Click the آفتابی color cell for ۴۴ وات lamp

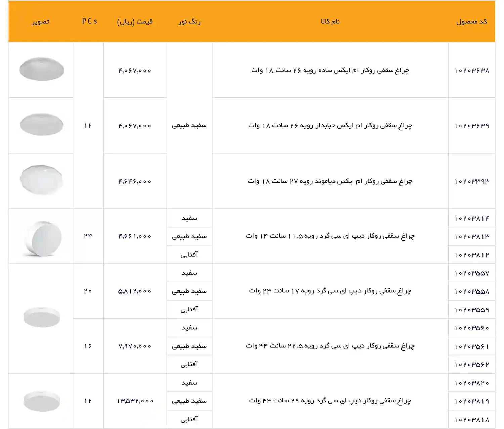[x=190, y=419]
